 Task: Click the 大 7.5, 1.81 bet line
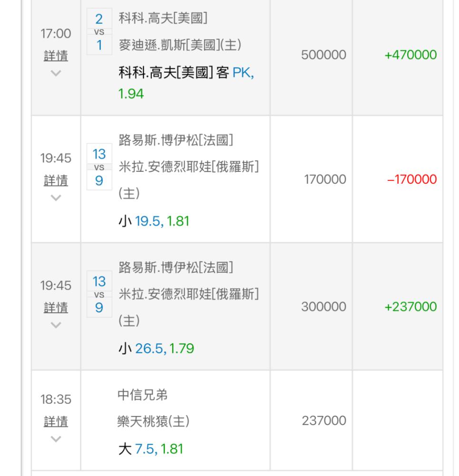pos(150,449)
